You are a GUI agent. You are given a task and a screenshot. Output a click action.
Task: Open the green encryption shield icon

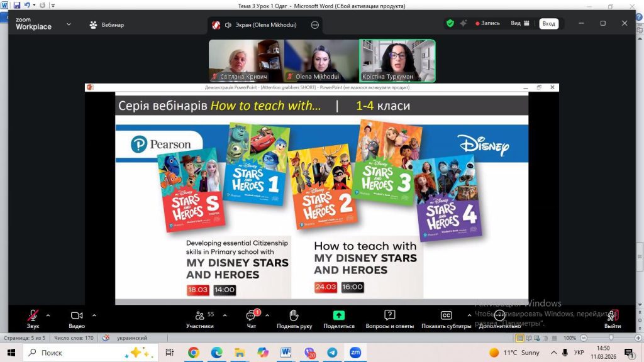tap(450, 23)
